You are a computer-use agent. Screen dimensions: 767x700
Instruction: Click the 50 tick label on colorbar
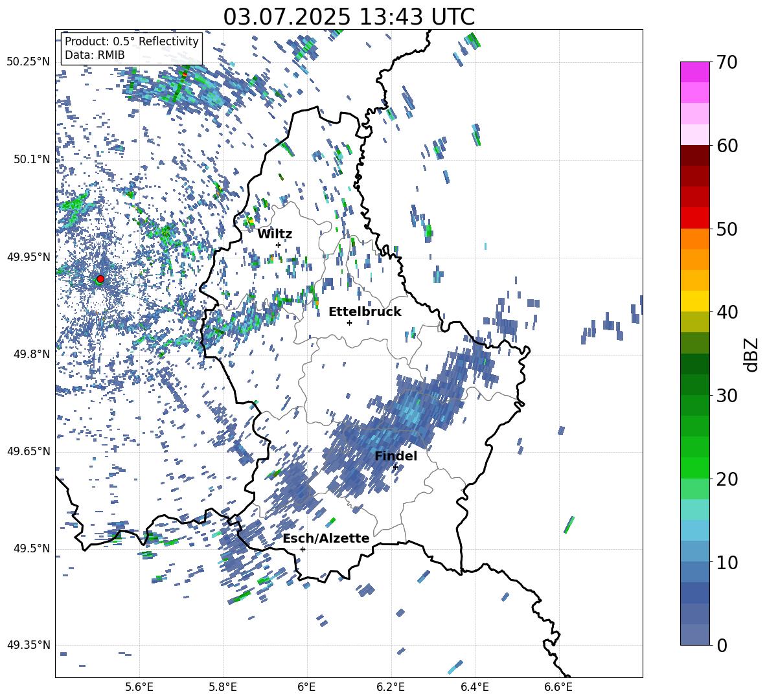[x=727, y=229]
